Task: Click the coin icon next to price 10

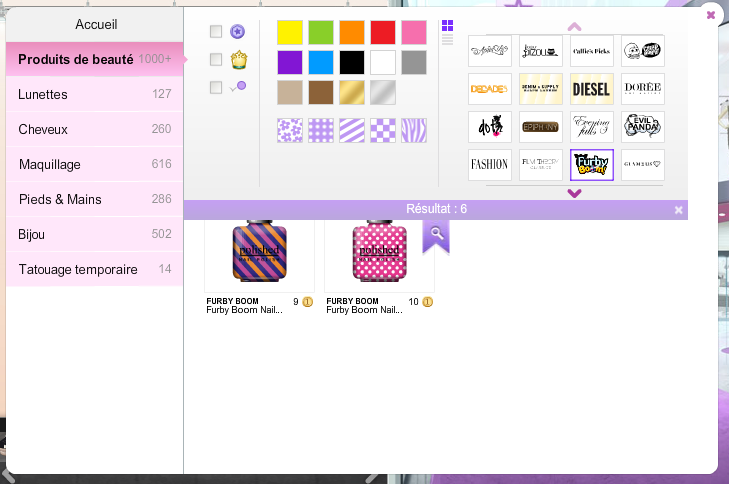Action: (x=427, y=302)
